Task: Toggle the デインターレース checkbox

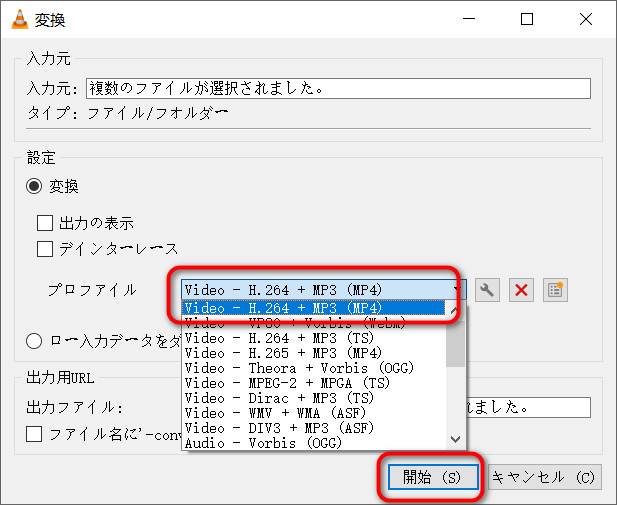Action: [x=45, y=249]
